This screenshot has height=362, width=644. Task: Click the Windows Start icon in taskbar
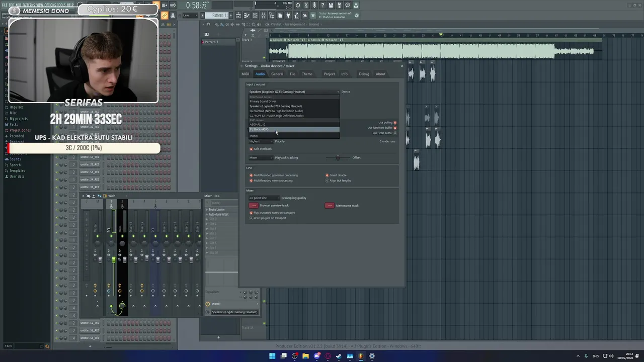(x=272, y=356)
